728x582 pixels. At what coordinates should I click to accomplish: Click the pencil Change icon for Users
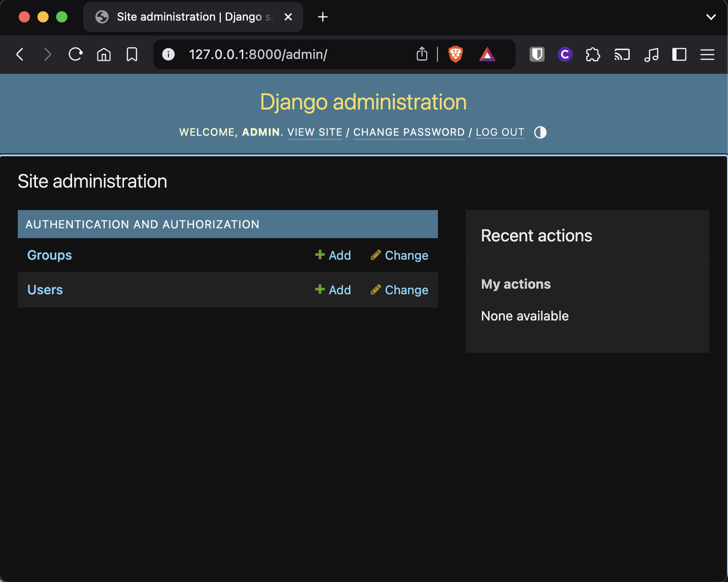pyautogui.click(x=376, y=290)
